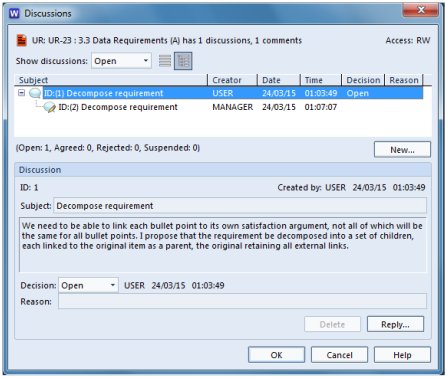447x378 pixels.
Task: Collapse the ID:(1) discussion thread
Action: coord(21,93)
